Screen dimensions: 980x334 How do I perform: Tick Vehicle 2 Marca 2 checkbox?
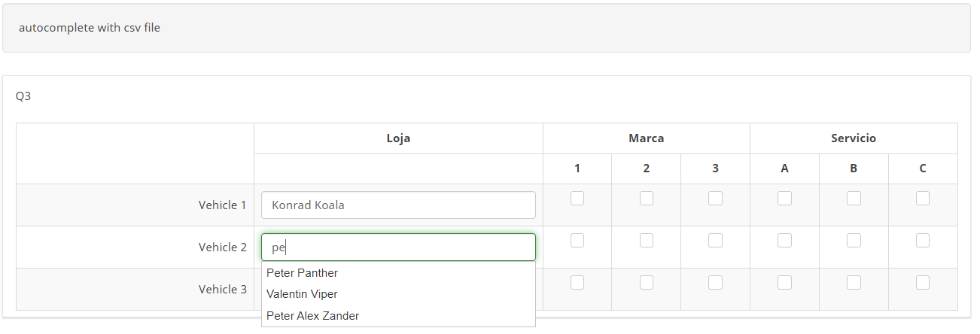[x=647, y=241]
